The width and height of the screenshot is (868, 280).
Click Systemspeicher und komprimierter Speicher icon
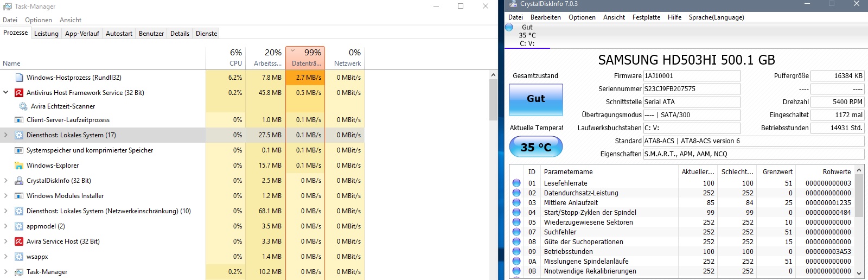coord(20,150)
